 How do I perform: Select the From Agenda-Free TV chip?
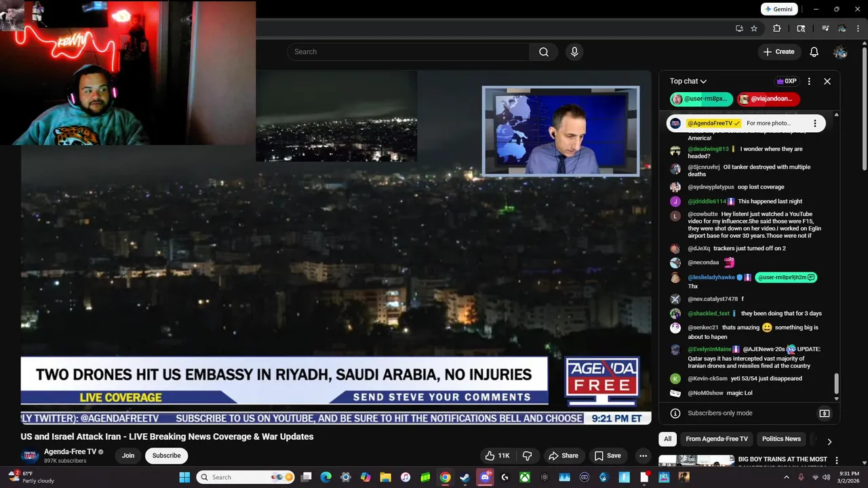[717, 439]
